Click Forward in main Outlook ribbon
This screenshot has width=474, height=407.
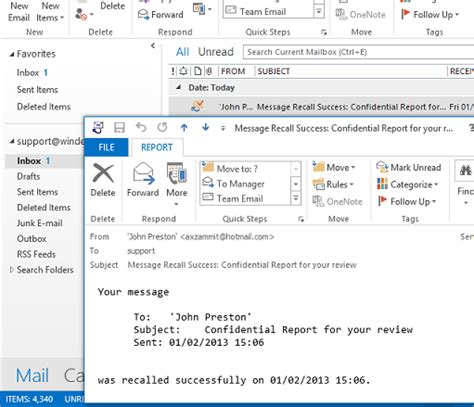[x=161, y=15]
